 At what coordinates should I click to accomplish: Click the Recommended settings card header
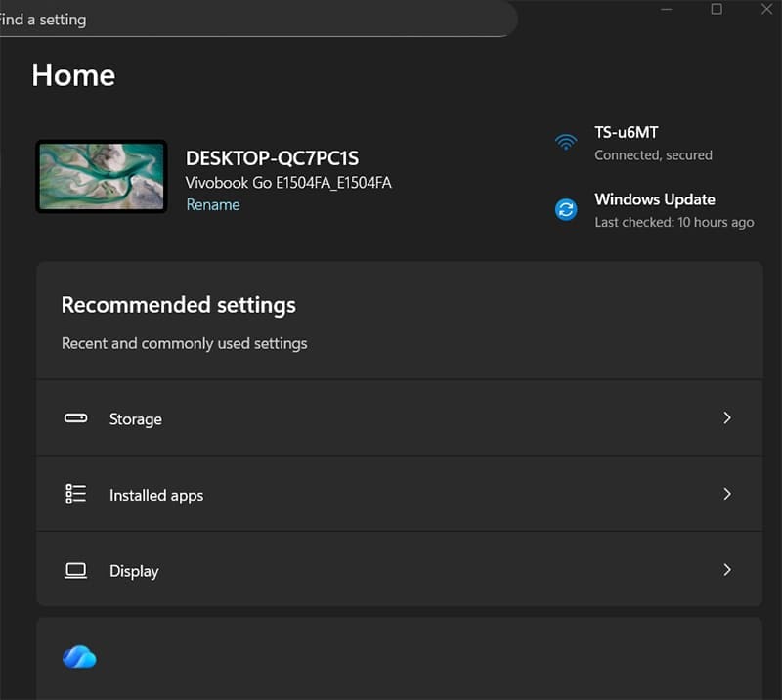(178, 305)
